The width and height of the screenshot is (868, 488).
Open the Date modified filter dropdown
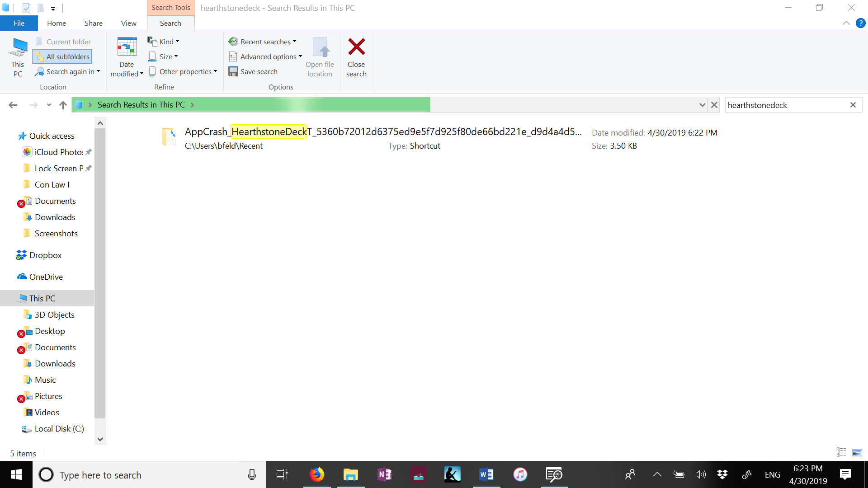127,56
